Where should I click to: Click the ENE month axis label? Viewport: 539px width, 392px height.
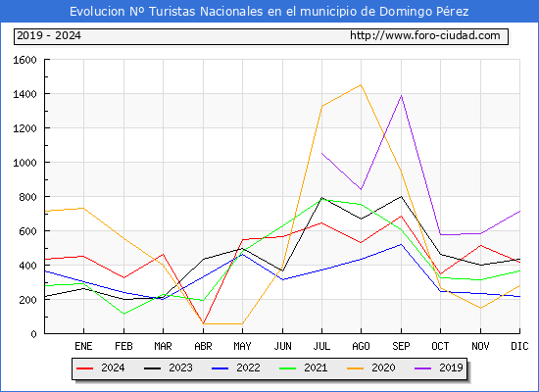point(83,346)
